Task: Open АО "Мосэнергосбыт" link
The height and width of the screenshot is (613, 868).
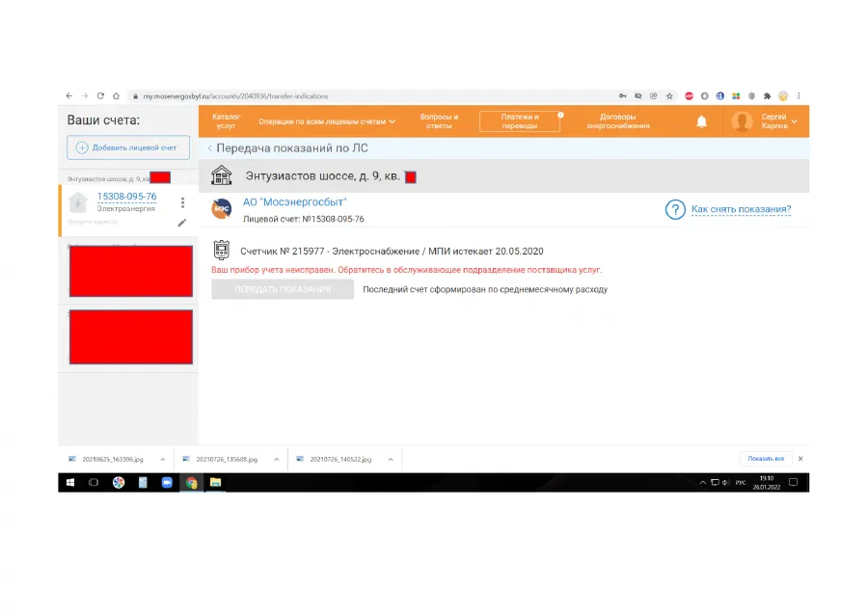Action: [x=294, y=202]
